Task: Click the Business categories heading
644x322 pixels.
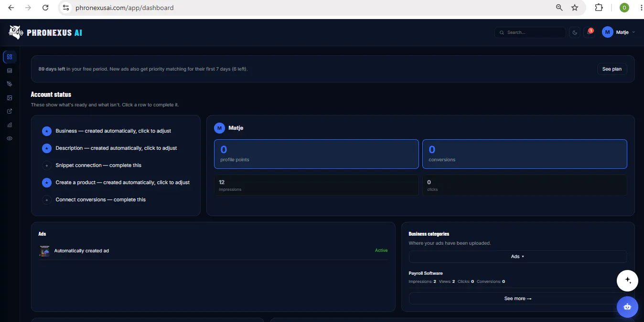Action: pos(429,234)
